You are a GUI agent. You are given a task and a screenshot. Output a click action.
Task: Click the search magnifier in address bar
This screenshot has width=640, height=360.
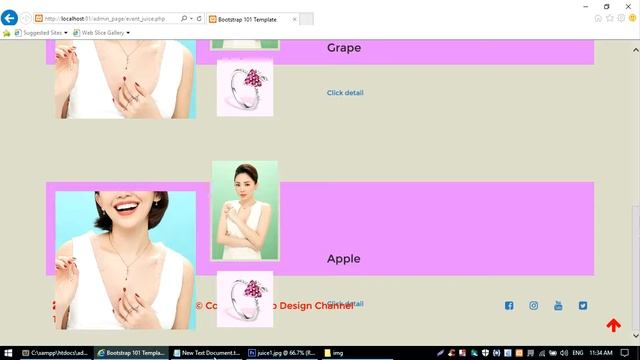(x=184, y=19)
